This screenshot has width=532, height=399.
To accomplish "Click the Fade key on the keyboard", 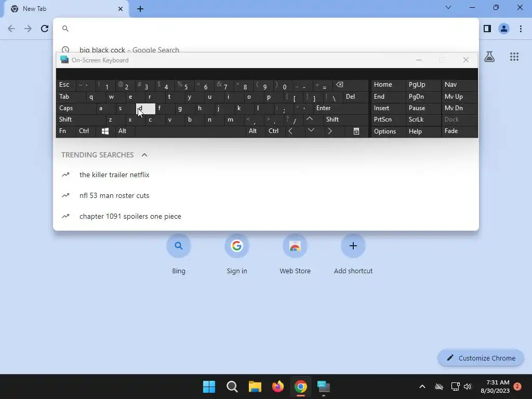I will (x=460, y=131).
